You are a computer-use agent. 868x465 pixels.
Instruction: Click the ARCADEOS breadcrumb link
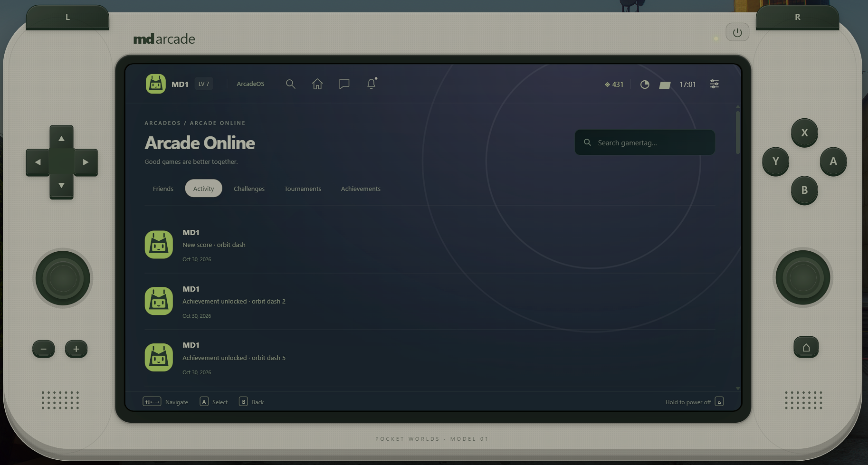(x=162, y=123)
